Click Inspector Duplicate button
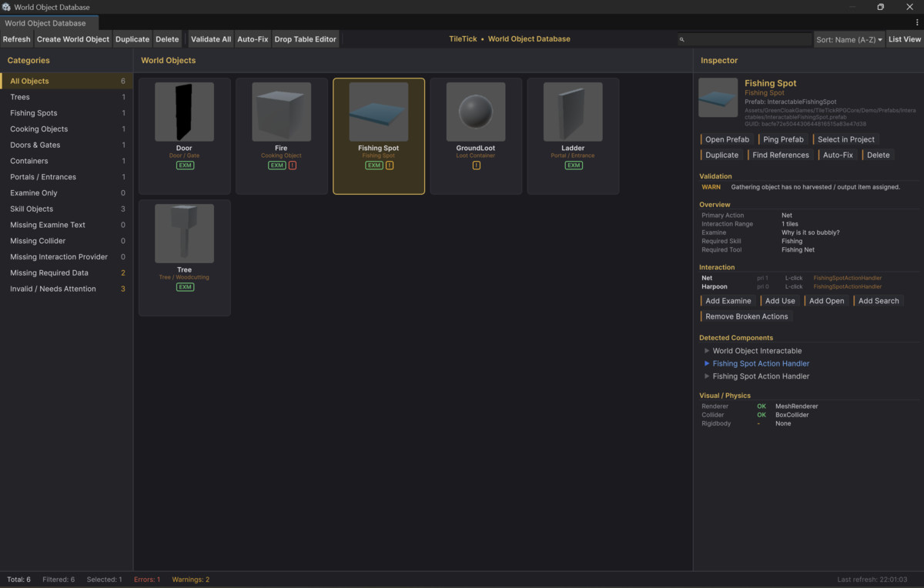924x588 pixels. [721, 155]
